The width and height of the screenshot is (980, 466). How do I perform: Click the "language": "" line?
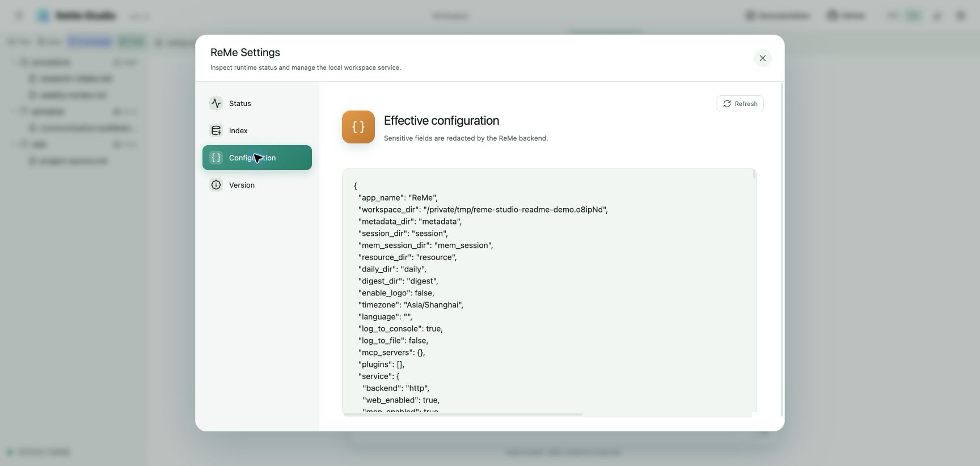point(385,316)
